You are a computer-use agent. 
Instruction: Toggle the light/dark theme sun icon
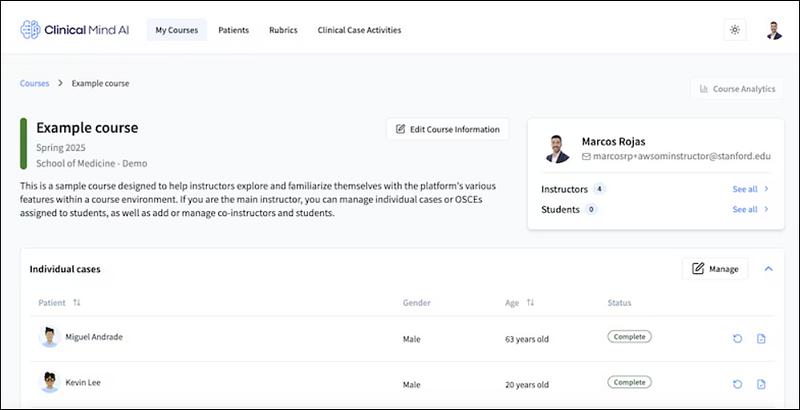click(735, 30)
